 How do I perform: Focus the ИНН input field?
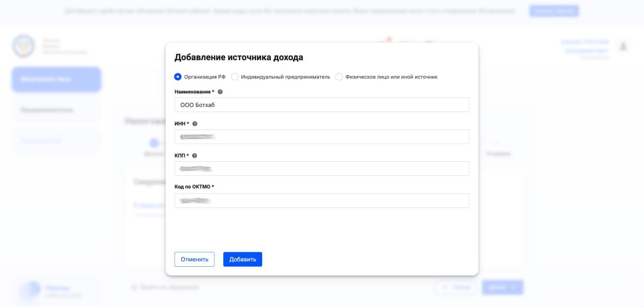click(321, 137)
